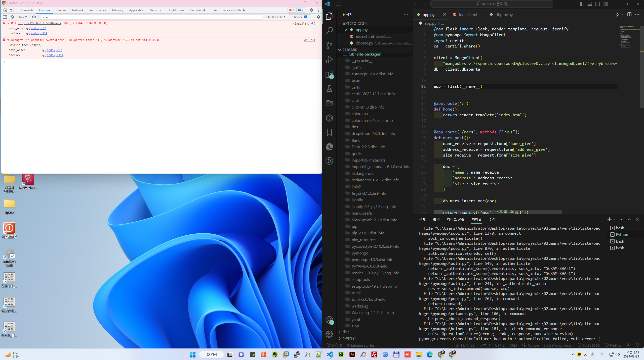Click the red error count badge

[x=292, y=10]
